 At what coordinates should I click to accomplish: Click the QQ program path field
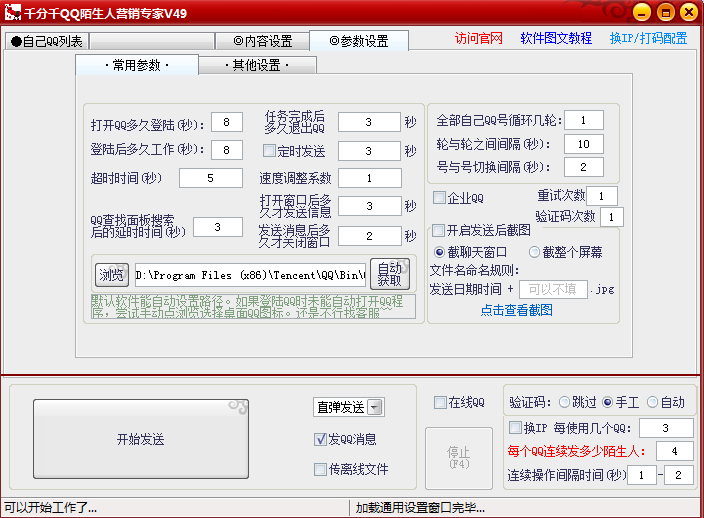pos(251,275)
